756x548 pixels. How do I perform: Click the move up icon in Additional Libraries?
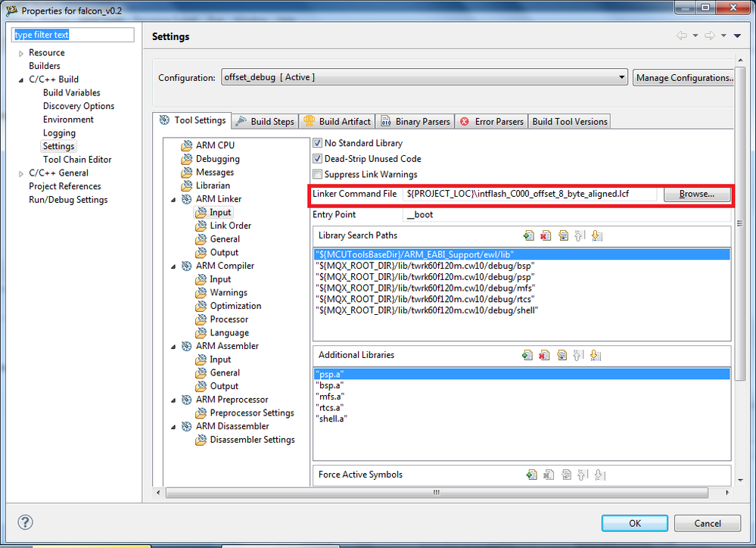[578, 355]
